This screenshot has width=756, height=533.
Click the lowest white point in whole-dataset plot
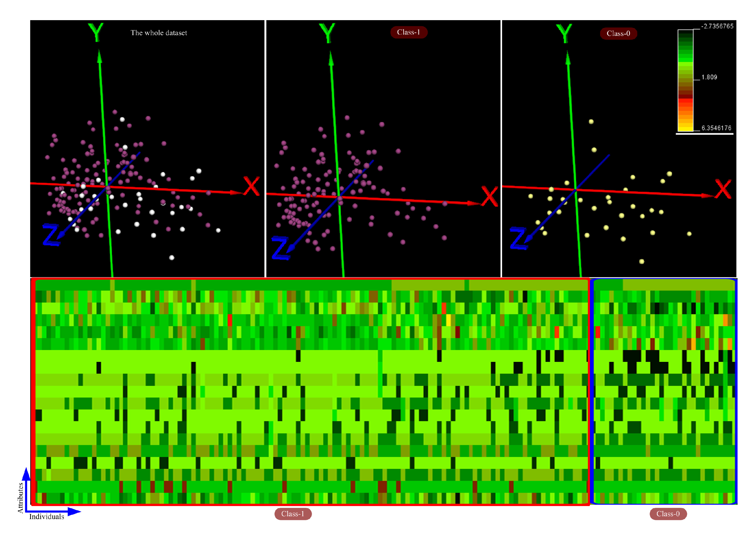tap(172, 258)
